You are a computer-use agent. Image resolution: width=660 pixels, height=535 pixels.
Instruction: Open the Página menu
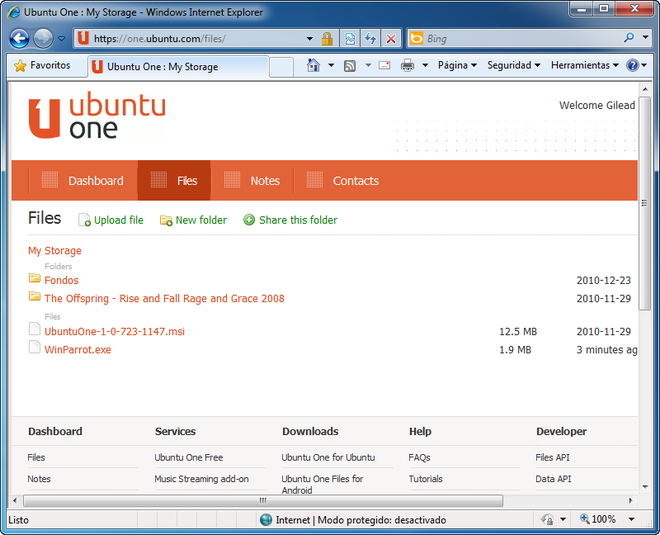coord(457,65)
